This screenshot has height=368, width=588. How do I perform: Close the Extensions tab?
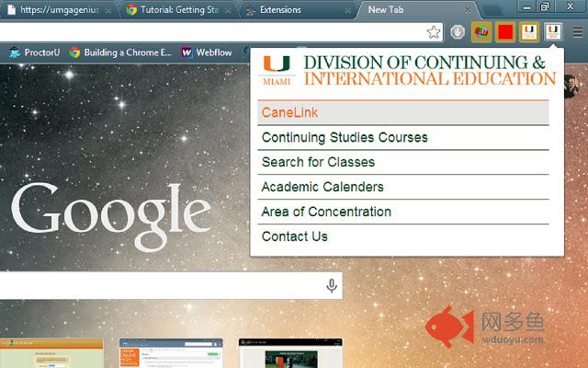click(x=347, y=11)
